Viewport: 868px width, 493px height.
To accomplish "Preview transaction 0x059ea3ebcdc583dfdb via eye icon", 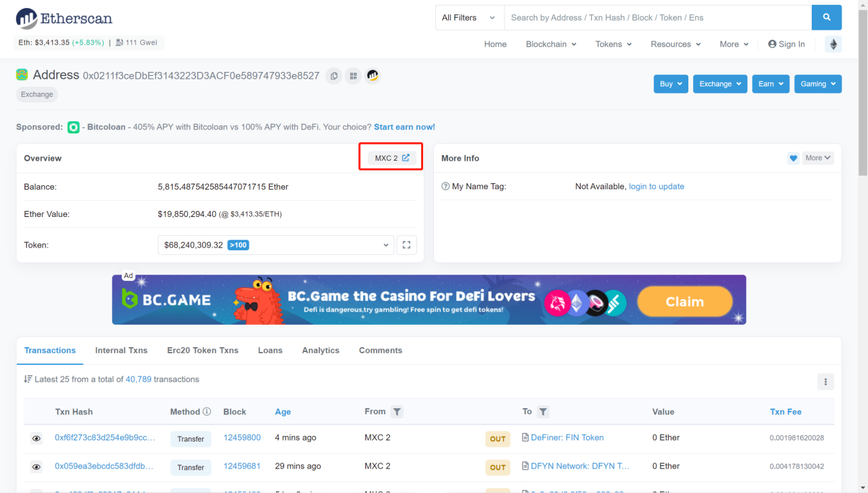I will tap(37, 467).
